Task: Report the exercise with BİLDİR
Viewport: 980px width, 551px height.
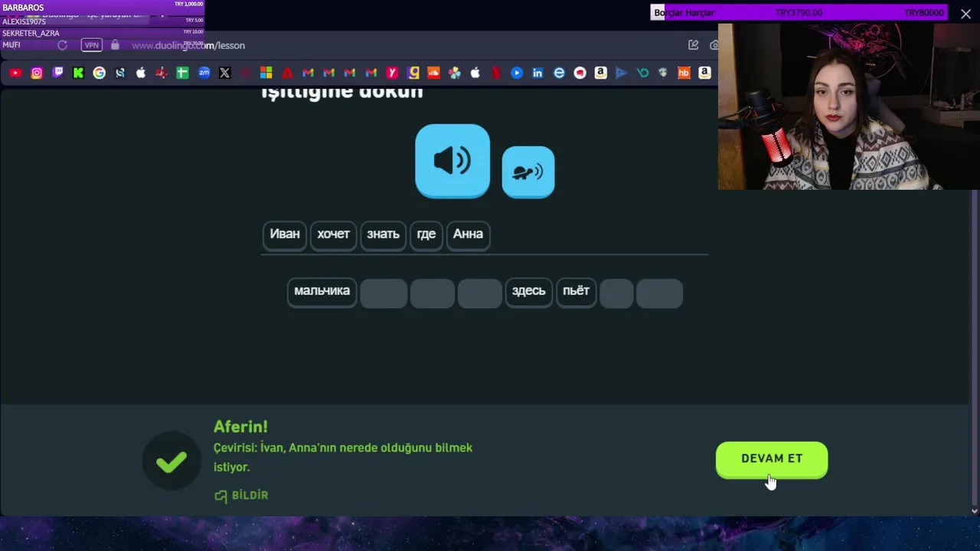Action: coord(241,495)
